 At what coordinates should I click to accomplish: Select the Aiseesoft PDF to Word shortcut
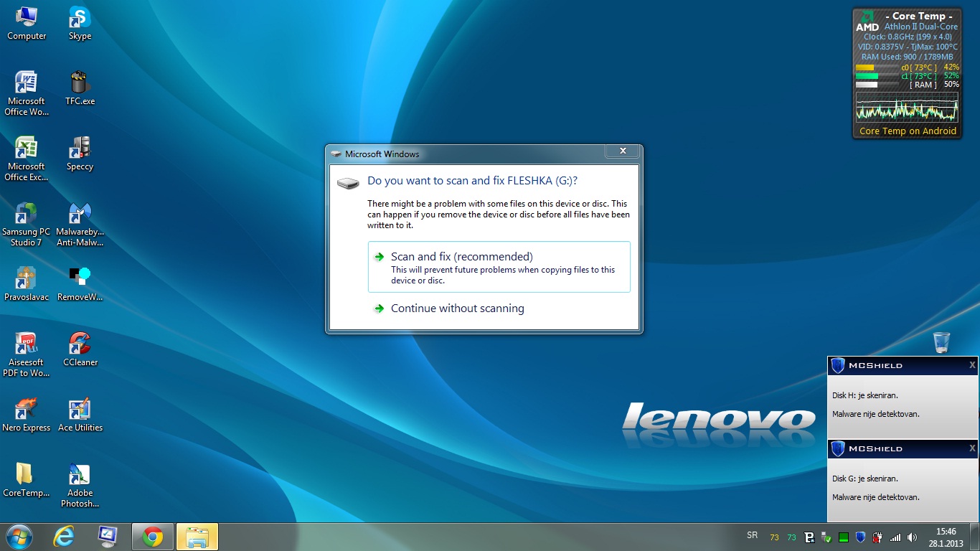(27, 354)
